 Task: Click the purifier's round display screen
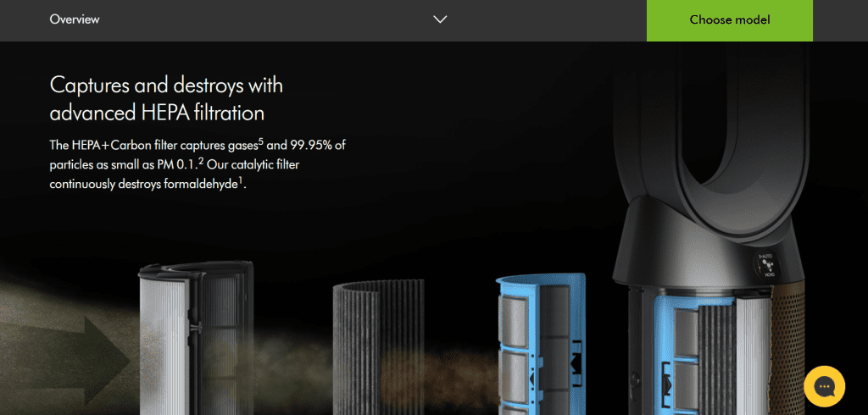click(766, 265)
